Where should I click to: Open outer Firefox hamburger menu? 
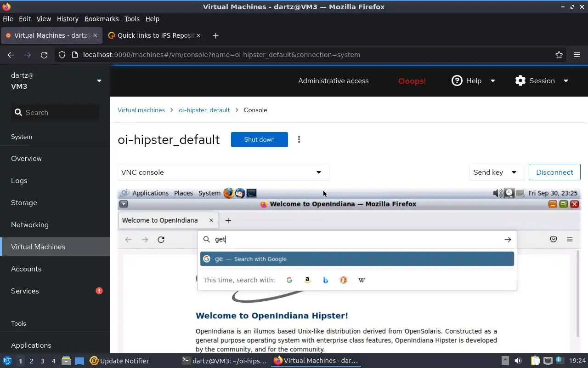click(577, 55)
